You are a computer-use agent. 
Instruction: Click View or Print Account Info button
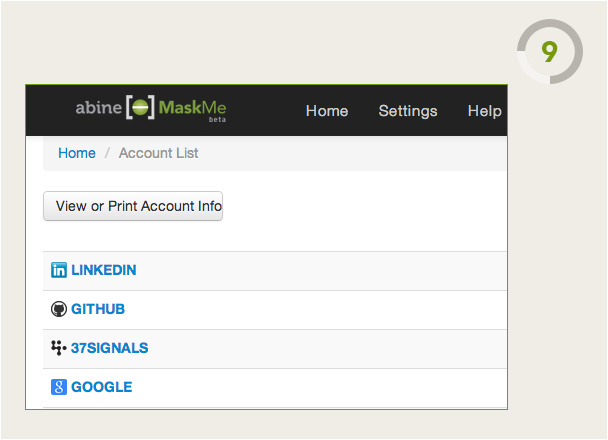coord(133,206)
